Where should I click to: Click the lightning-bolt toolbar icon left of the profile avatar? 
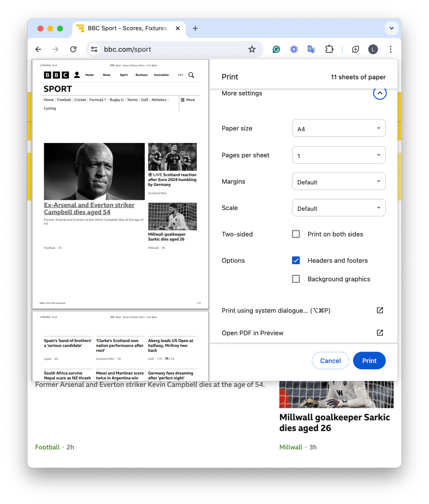tap(355, 49)
